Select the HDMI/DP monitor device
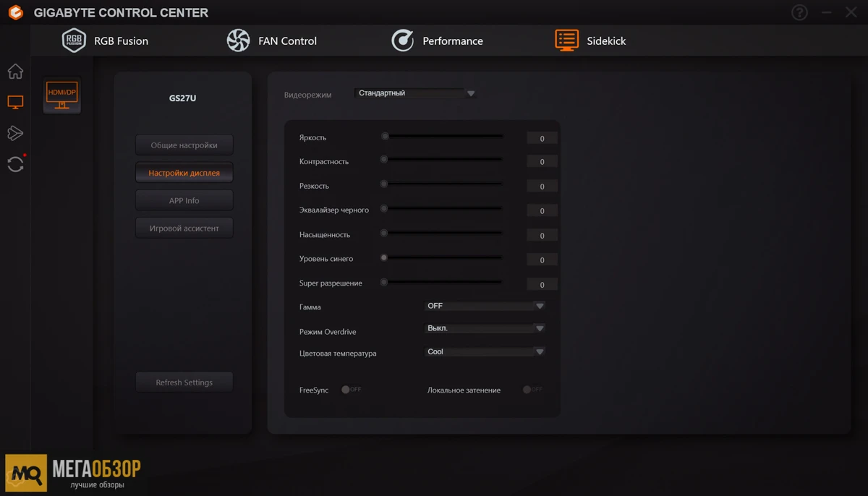Image resolution: width=868 pixels, height=496 pixels. (x=62, y=95)
